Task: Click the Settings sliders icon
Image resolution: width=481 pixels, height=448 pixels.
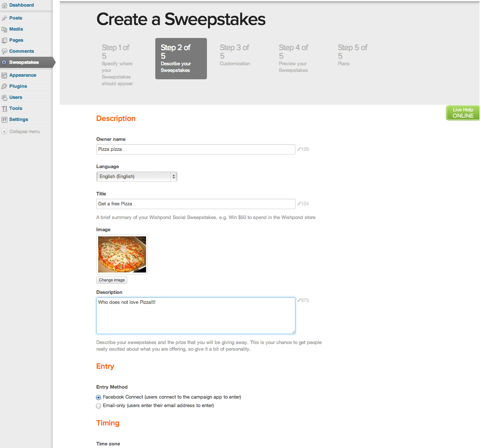Action: point(4,119)
